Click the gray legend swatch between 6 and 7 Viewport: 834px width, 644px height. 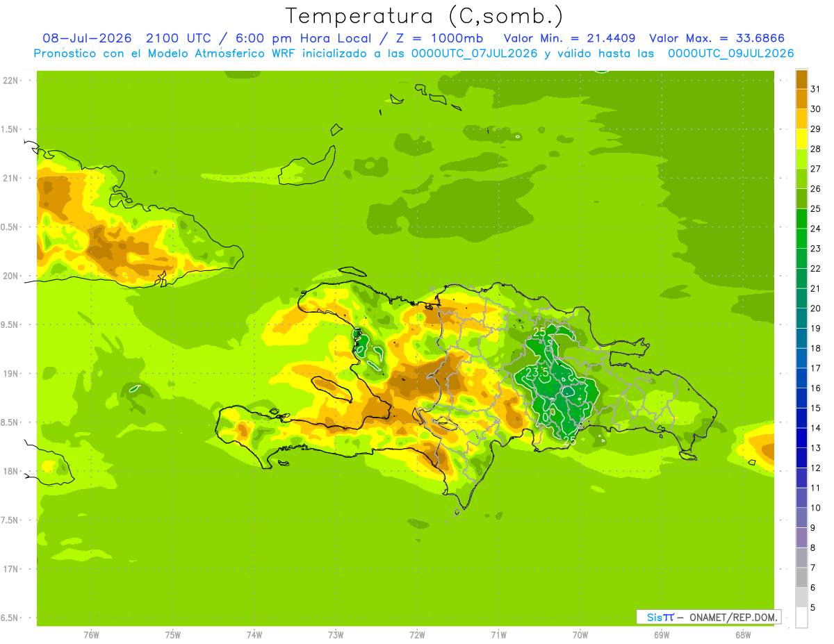(802, 577)
